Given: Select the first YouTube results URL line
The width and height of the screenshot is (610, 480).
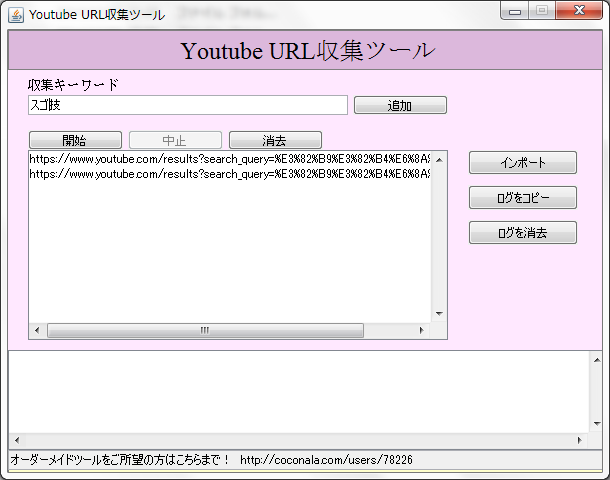Looking at the screenshot, I should point(230,159).
